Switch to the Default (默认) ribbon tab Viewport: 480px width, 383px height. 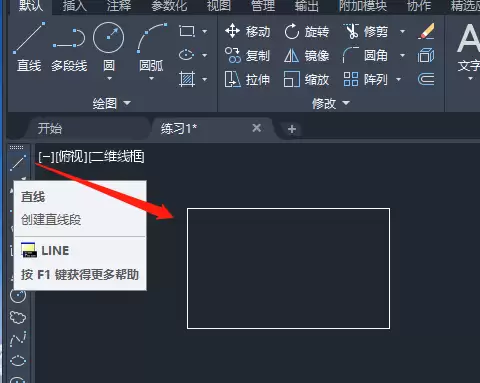tap(31, 5)
